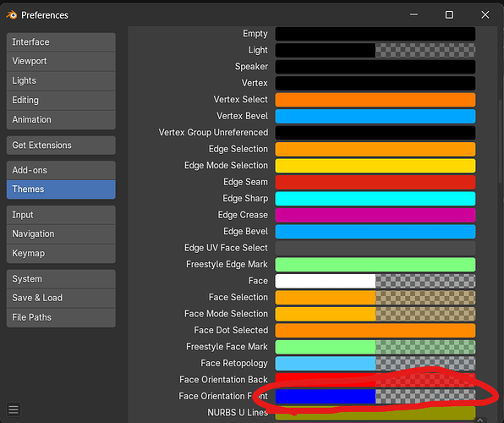Edit the Freestyle Edge Mark green swatch
This screenshot has width=504, height=423.
click(375, 265)
